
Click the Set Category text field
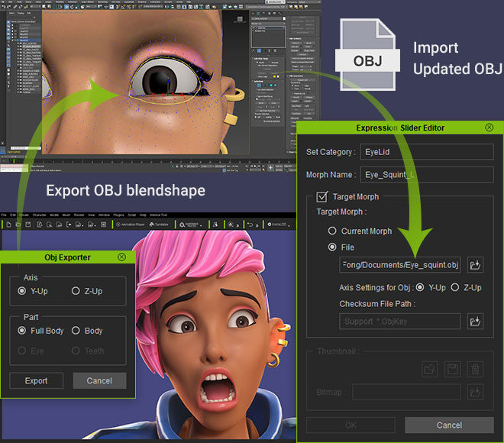pyautogui.click(x=427, y=152)
